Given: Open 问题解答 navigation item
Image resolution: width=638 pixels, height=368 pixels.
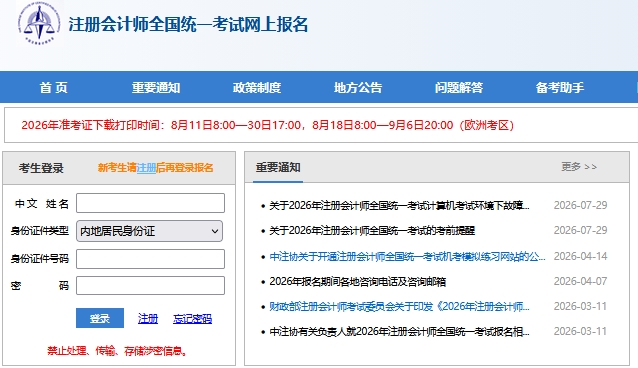Looking at the screenshot, I should 459,88.
